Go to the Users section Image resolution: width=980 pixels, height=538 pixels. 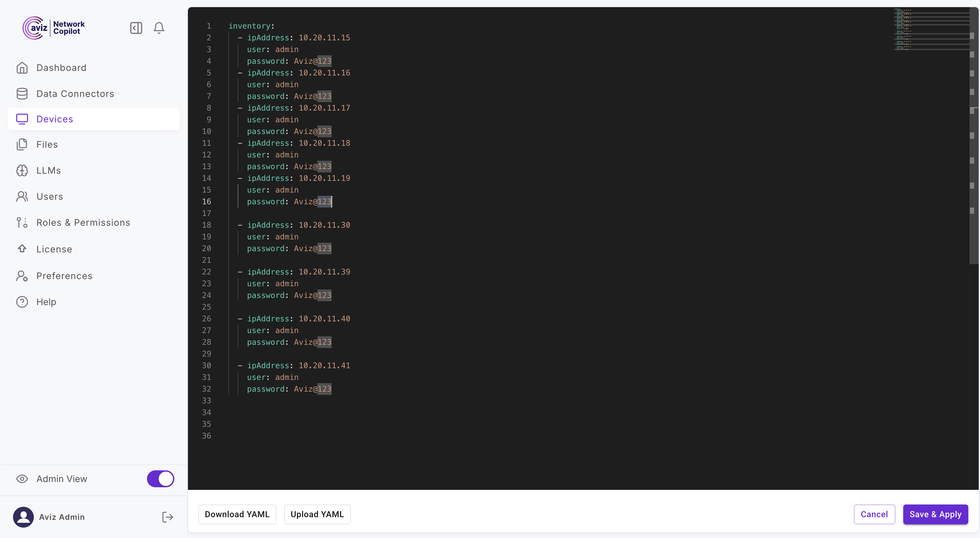coord(49,196)
